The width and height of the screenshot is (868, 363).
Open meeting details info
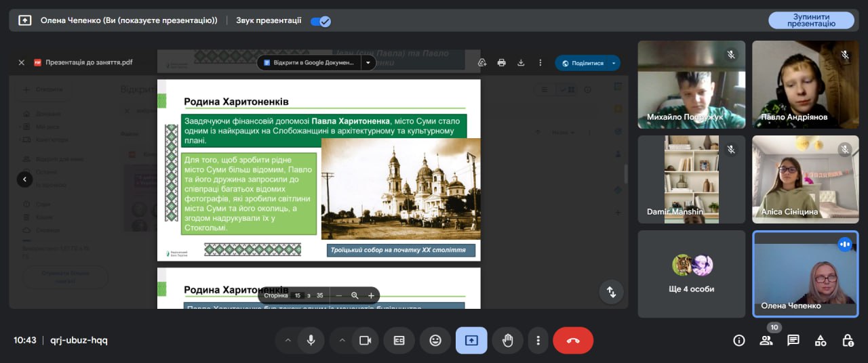pos(739,341)
